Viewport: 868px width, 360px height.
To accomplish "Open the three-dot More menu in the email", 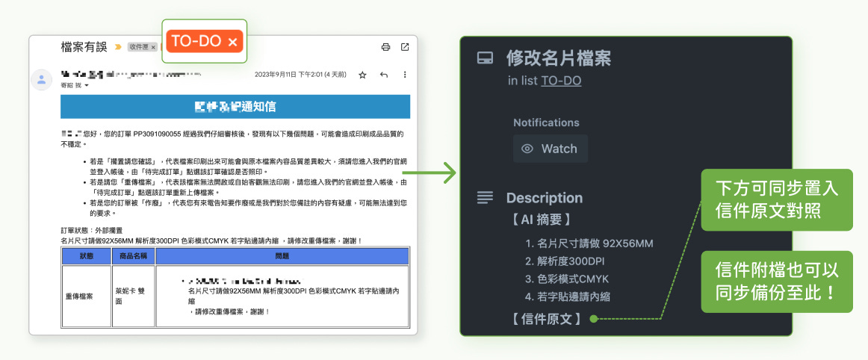I will 405,75.
